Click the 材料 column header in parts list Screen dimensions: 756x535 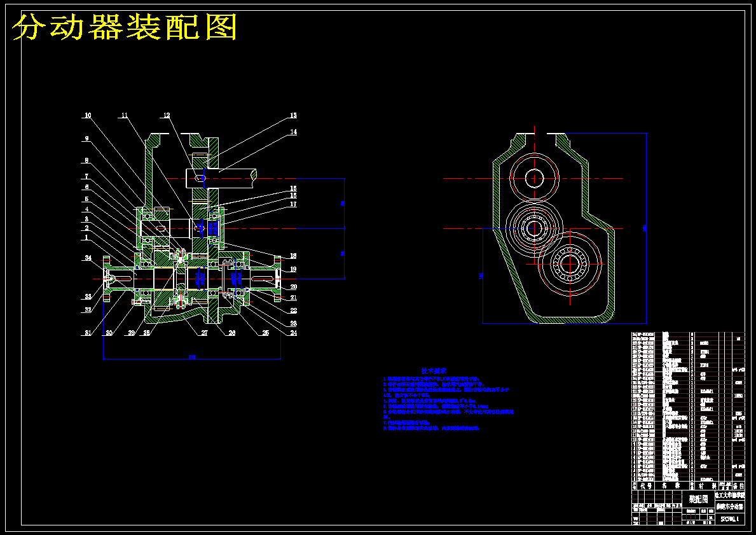point(707,486)
